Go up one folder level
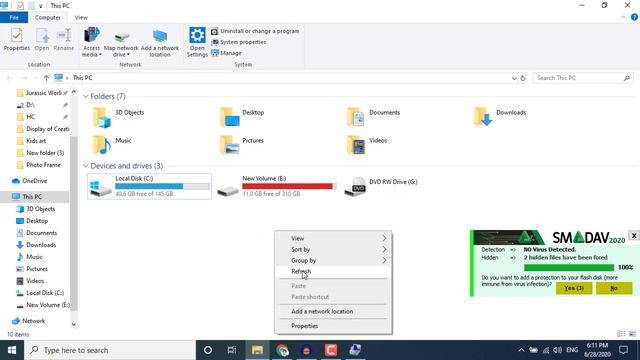The width and height of the screenshot is (640, 360). click(x=46, y=78)
